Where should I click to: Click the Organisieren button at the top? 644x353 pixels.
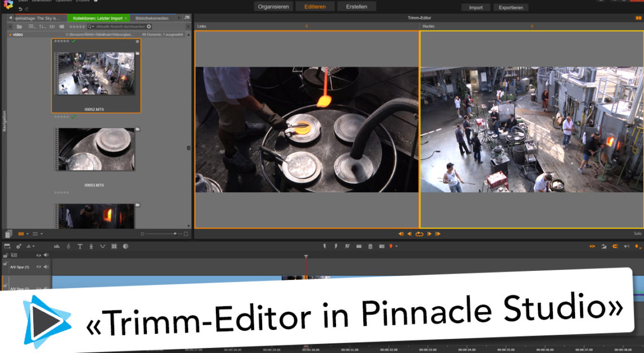tap(273, 6)
